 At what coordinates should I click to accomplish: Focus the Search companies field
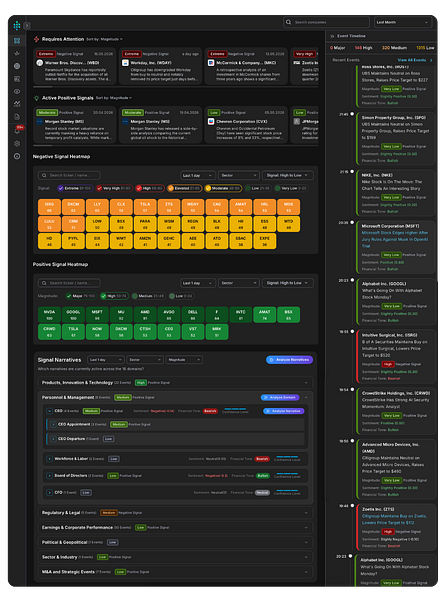coord(326,22)
